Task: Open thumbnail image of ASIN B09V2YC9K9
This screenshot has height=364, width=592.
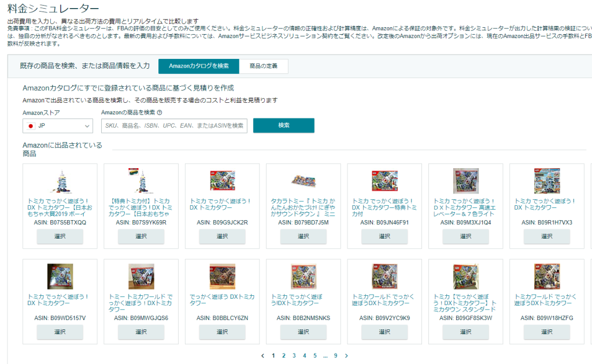Action: (x=384, y=277)
